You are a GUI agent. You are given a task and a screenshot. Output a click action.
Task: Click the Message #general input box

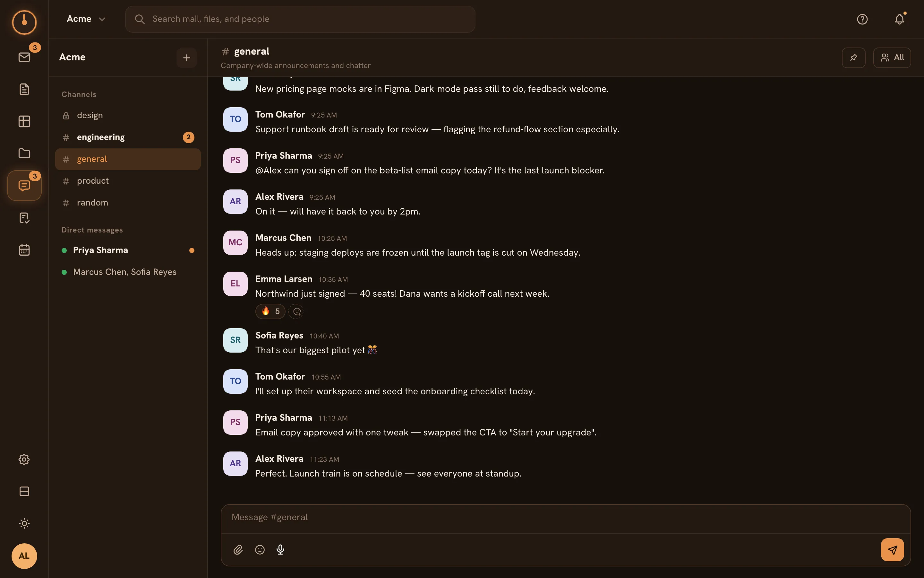point(566,518)
